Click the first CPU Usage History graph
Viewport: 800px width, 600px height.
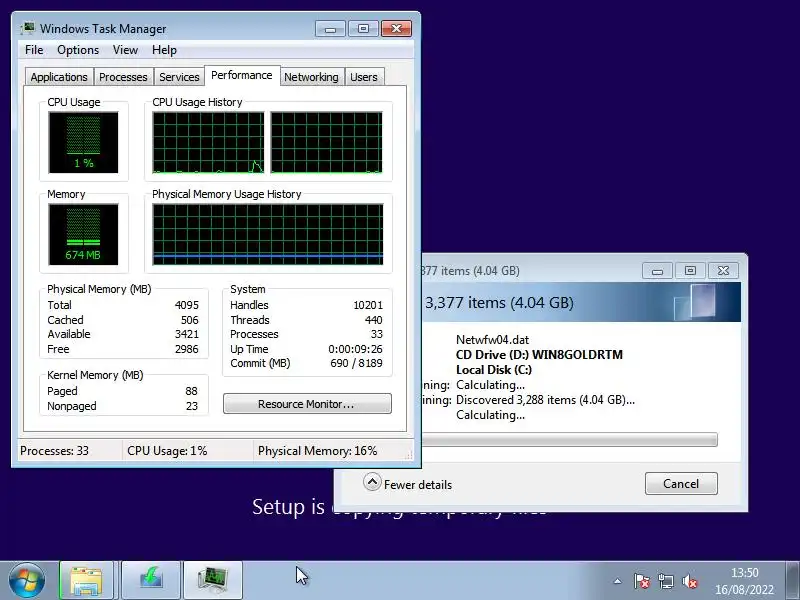[x=208, y=143]
